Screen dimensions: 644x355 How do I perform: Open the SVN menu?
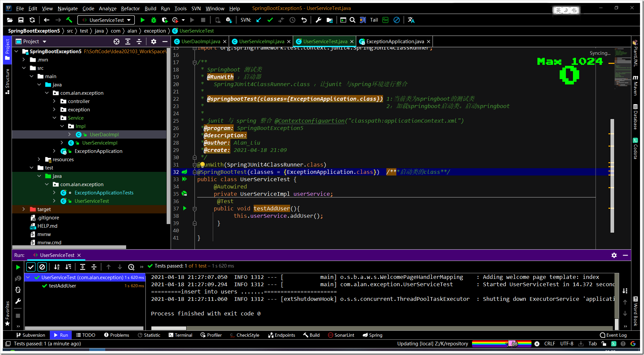(x=196, y=8)
